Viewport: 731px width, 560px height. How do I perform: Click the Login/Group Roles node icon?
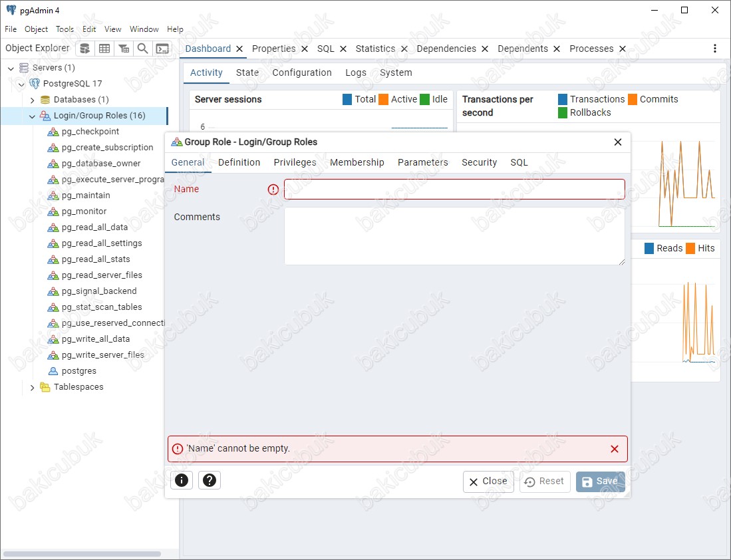[x=45, y=116]
